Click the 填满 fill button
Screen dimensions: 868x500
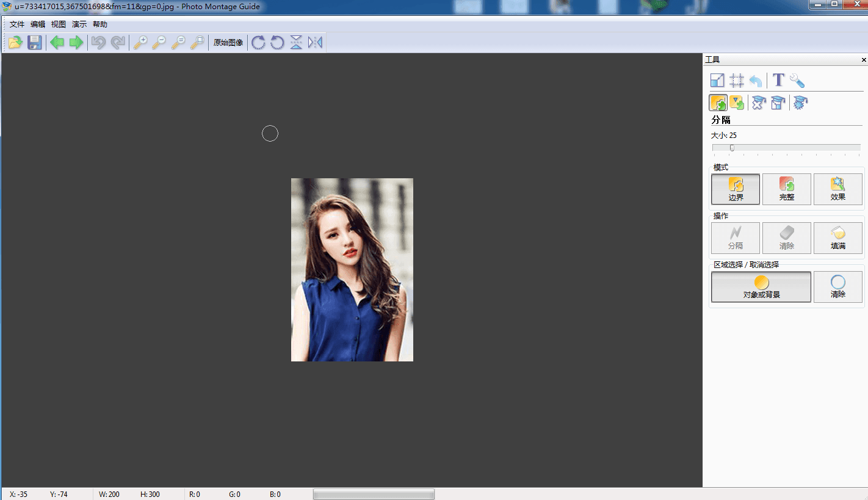[838, 238]
